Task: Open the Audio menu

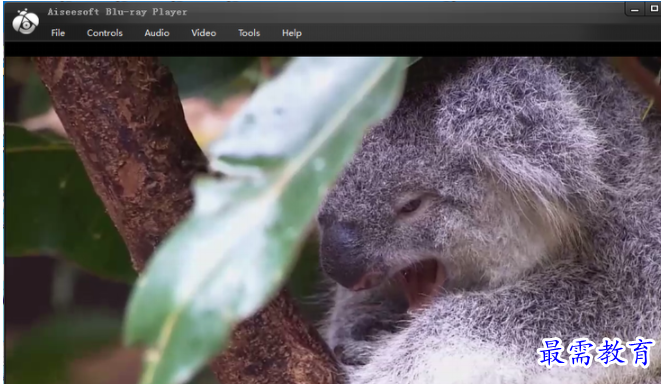Action: (x=157, y=33)
